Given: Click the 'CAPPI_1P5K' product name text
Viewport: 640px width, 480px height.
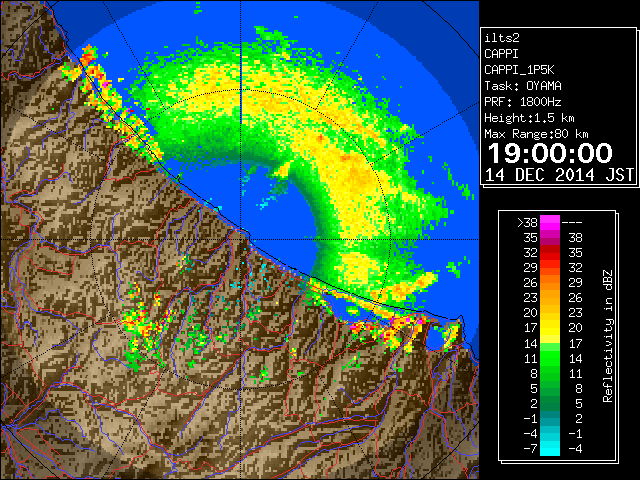Looking at the screenshot, I should click(519, 70).
